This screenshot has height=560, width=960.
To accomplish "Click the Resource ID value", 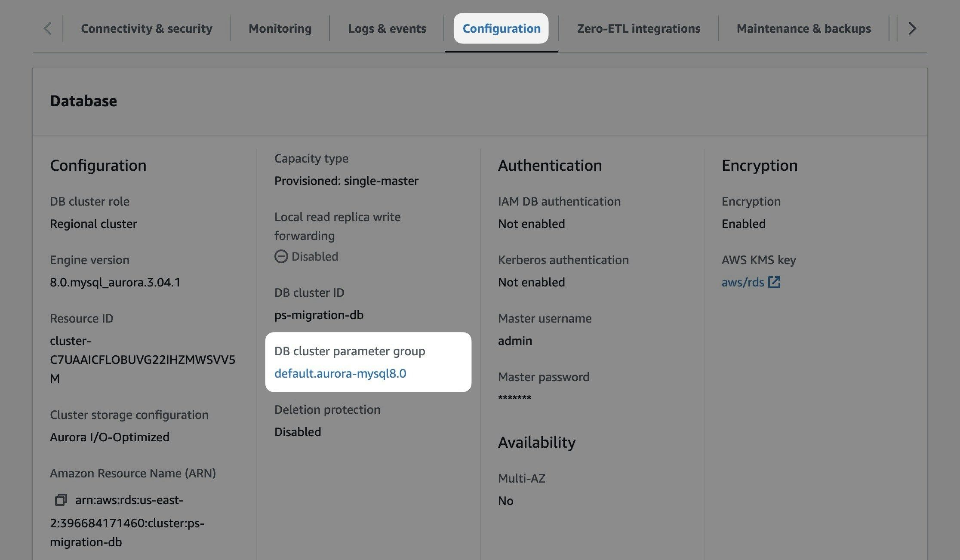I will (x=143, y=360).
